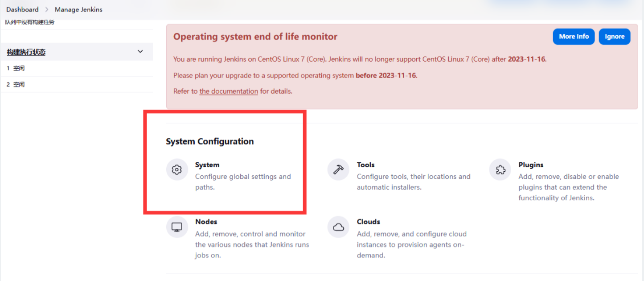Click the 'before 2023-11-16' bold text

(x=386, y=75)
